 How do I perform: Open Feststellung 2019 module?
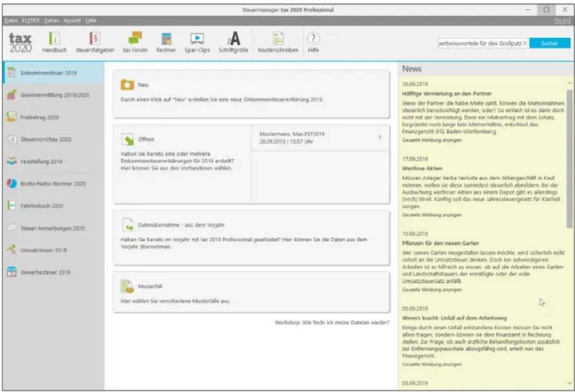(x=54, y=161)
